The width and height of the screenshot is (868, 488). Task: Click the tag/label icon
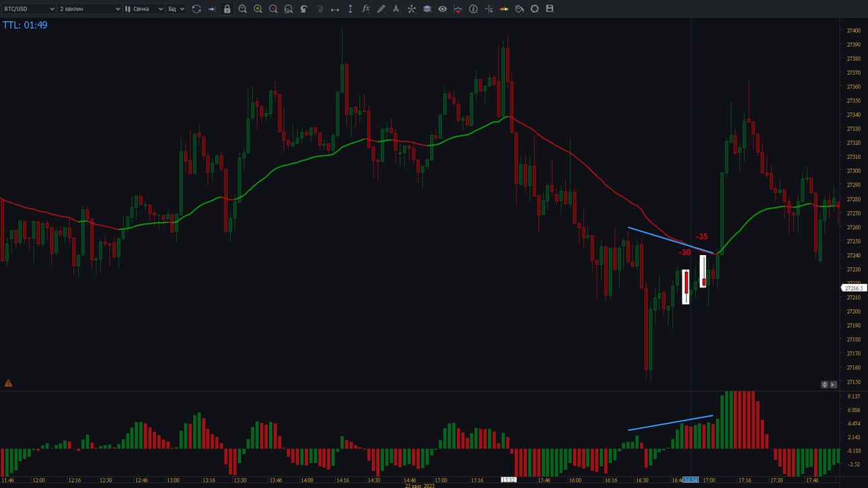[x=519, y=9]
